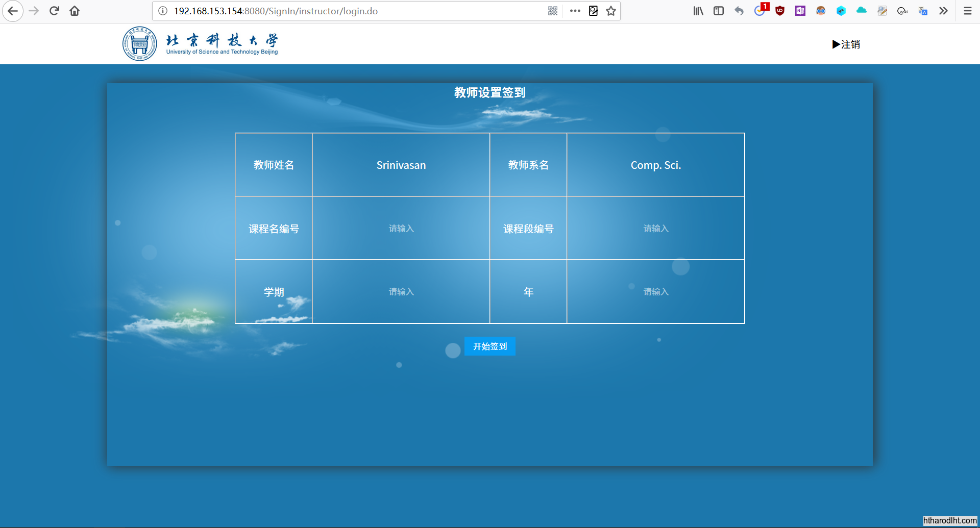980x528 pixels.
Task: Bookmark this page with the star icon
Action: coord(611,11)
